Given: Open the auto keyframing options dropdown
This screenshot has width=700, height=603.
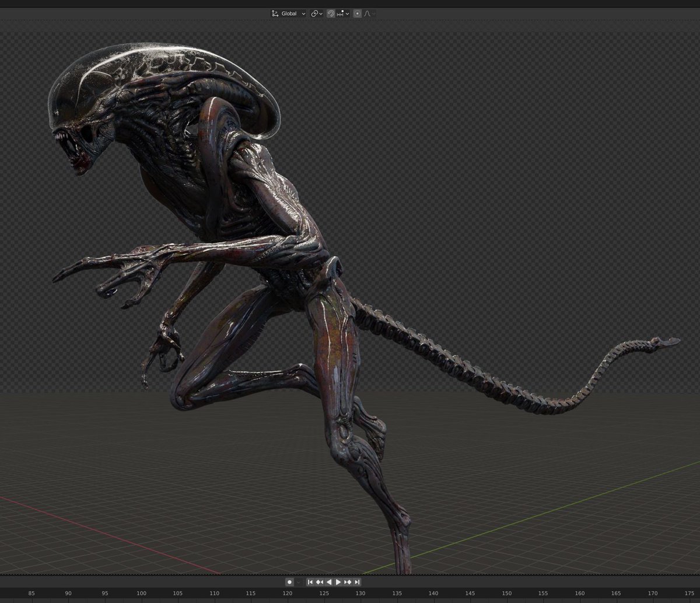Looking at the screenshot, I should tap(298, 582).
